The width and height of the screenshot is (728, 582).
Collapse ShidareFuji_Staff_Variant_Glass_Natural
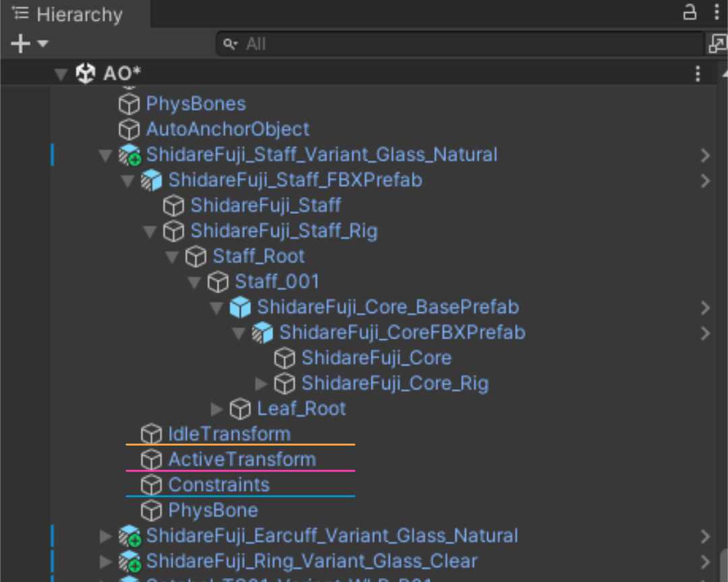pos(105,155)
